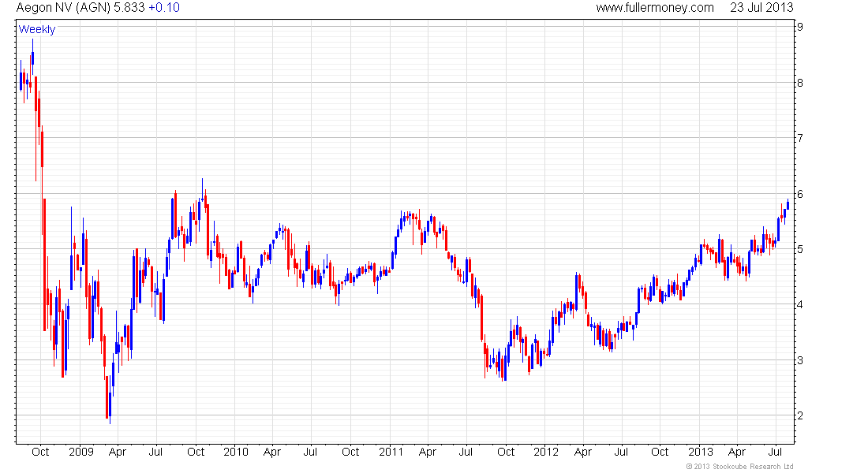The image size is (868, 473).
Task: Click the price axis label 4
Action: click(x=800, y=305)
